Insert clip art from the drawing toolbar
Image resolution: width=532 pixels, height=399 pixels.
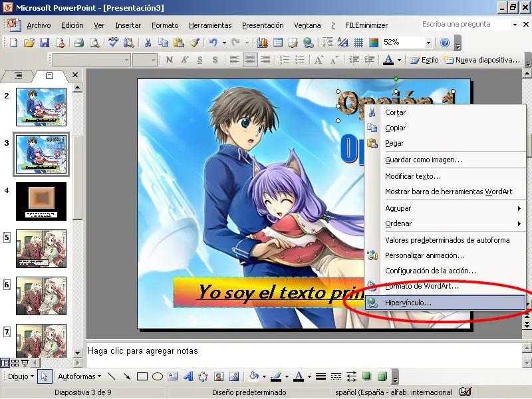(x=218, y=377)
